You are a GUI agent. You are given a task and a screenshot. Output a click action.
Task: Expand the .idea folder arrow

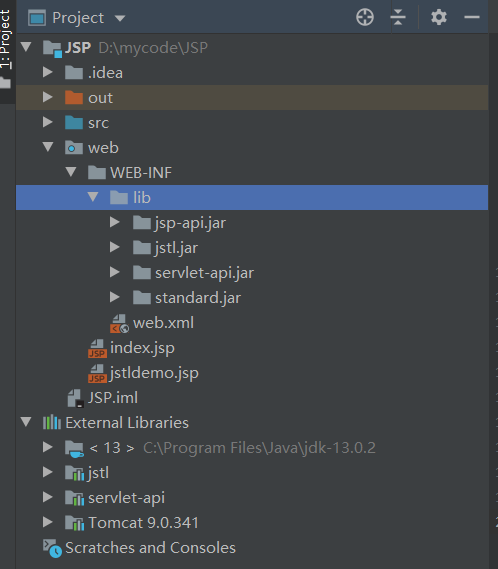[48, 72]
